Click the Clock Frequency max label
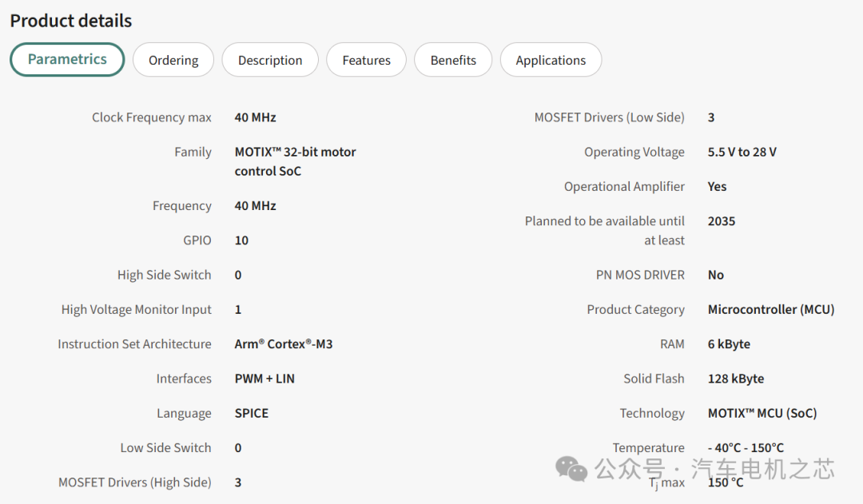Viewport: 863px width, 504px height. [x=151, y=117]
